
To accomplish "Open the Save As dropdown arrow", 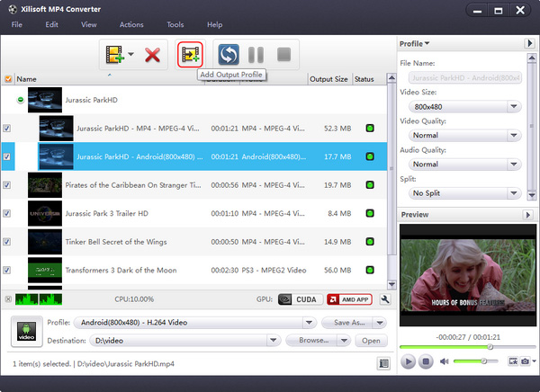I will pos(380,323).
